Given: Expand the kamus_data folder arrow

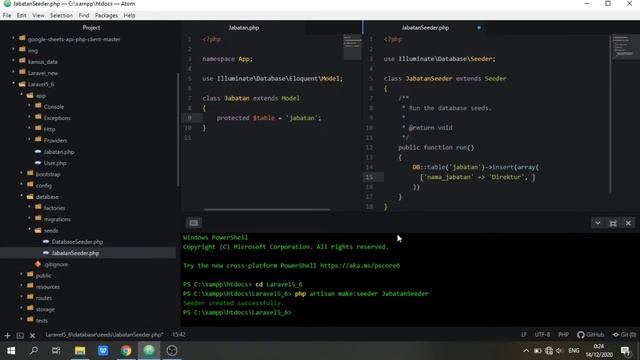Looking at the screenshot, I should pyautogui.click(x=13, y=61).
